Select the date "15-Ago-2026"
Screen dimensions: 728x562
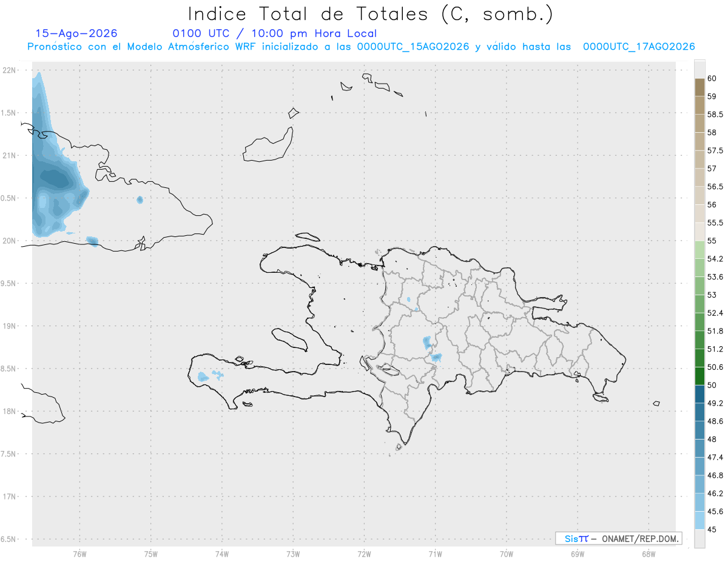(x=76, y=33)
